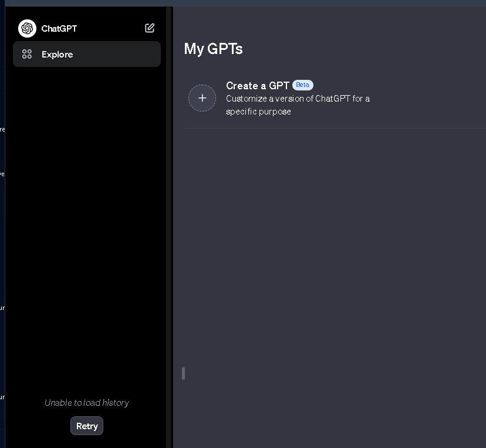Click the 'Unable to load history' message
Screen dimensions: 486x448
87,402
